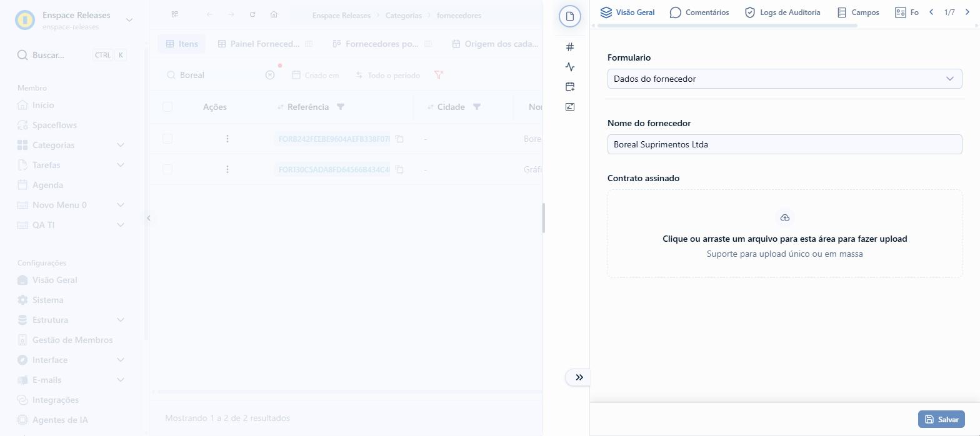
Task: Open the activity pulse icon panel
Action: 569,67
